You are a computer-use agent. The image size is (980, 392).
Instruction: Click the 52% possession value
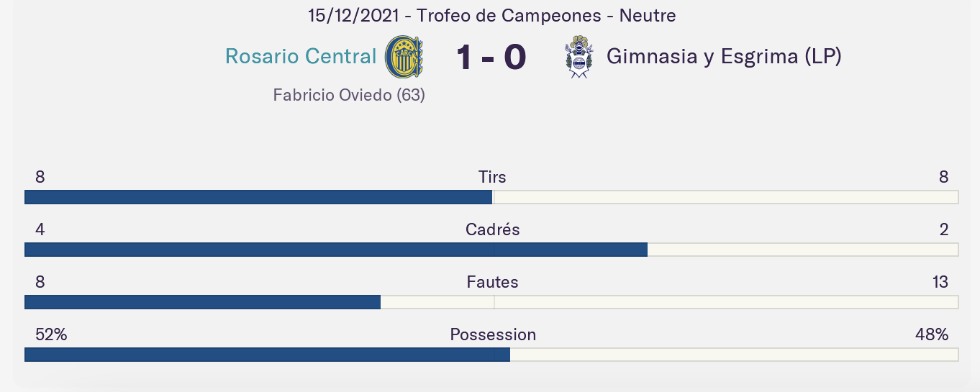[51, 334]
